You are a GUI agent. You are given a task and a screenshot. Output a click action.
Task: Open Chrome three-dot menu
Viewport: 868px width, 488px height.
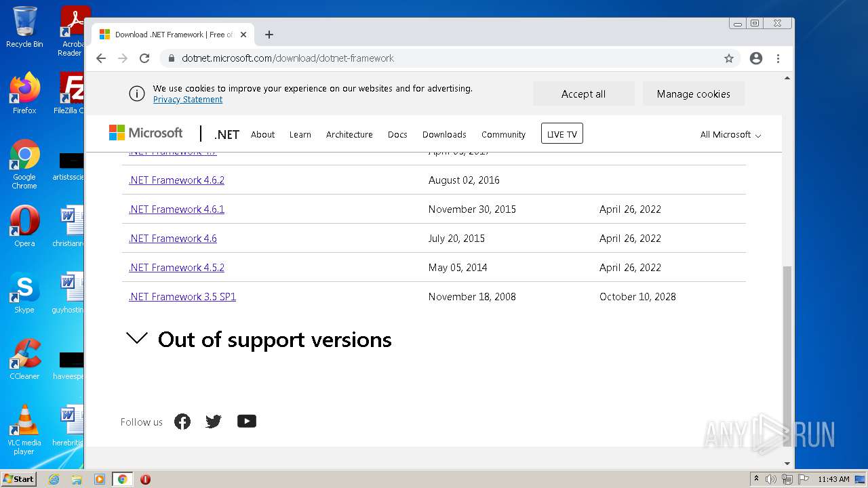778,58
